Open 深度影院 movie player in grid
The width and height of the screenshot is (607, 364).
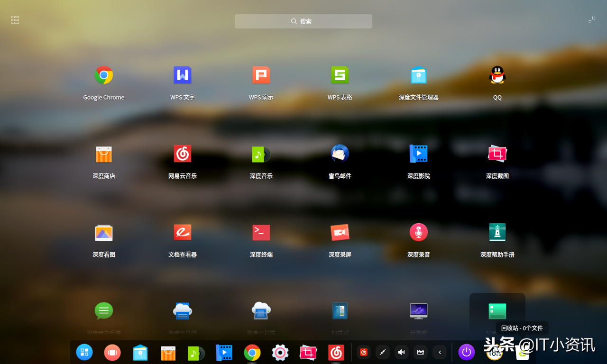pos(419,154)
